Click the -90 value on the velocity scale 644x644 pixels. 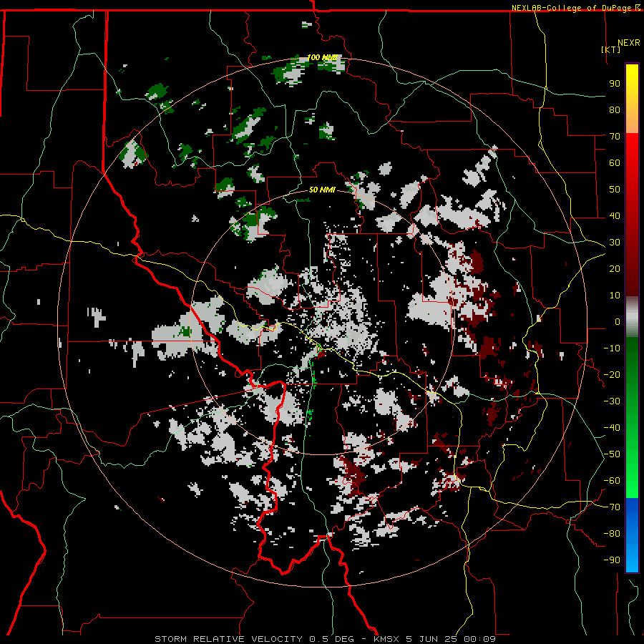(612, 560)
